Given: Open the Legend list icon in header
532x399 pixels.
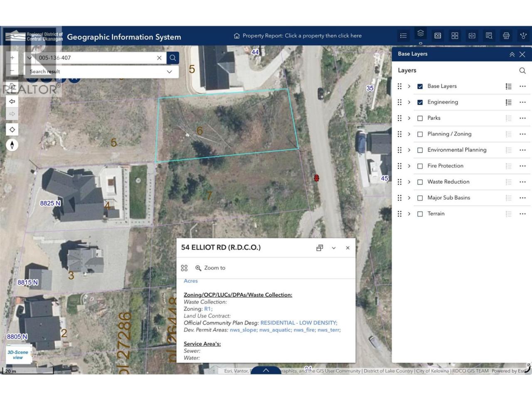Looking at the screenshot, I should tap(403, 36).
